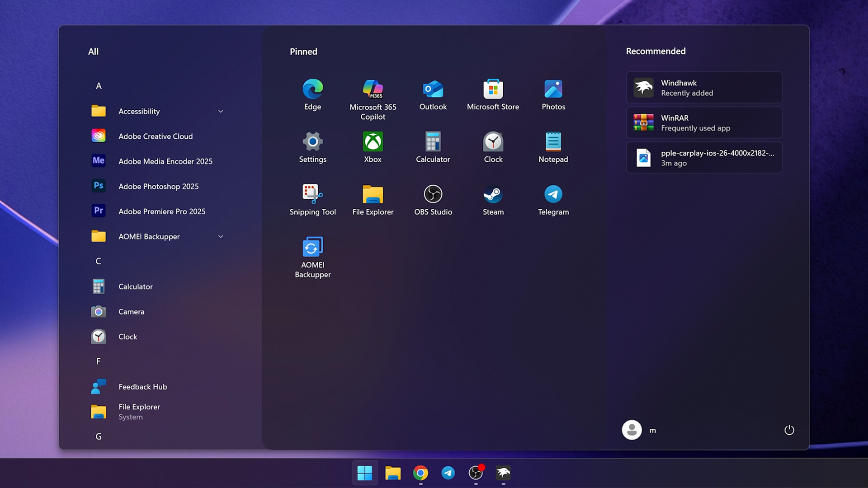Open Microsoft Store pinned icon

[493, 95]
